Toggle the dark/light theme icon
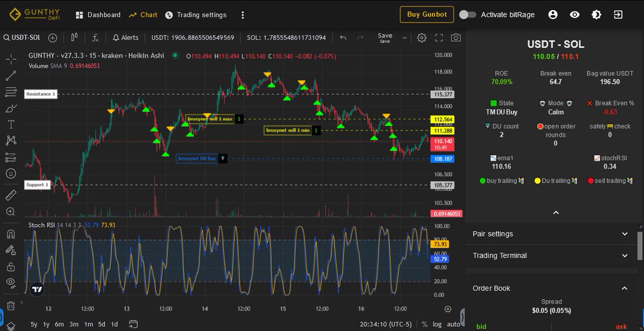 (596, 15)
